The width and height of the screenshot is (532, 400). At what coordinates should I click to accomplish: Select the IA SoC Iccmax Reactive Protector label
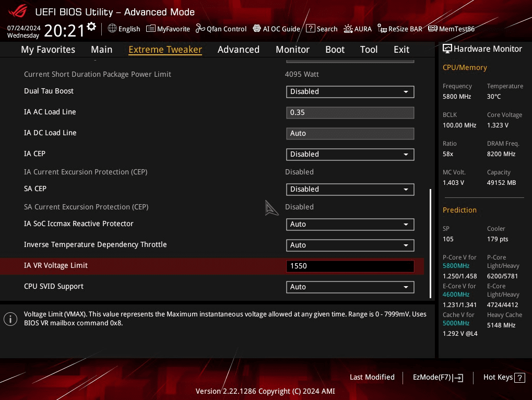tap(79, 224)
